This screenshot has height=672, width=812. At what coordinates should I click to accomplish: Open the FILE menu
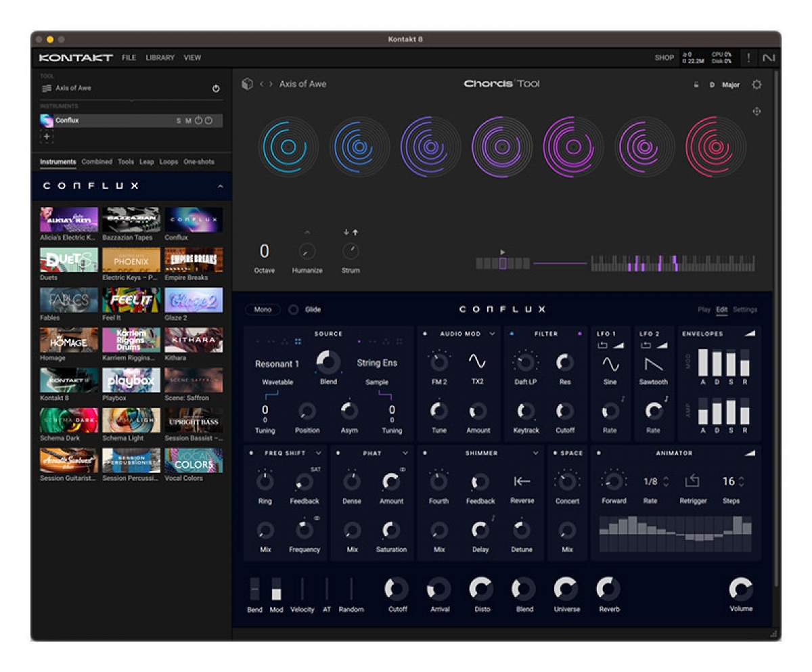point(129,58)
